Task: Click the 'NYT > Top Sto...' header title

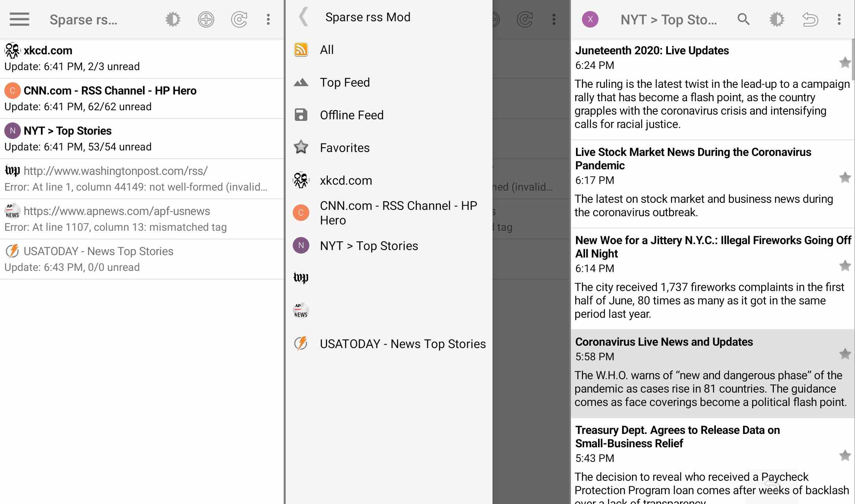Action: [669, 19]
